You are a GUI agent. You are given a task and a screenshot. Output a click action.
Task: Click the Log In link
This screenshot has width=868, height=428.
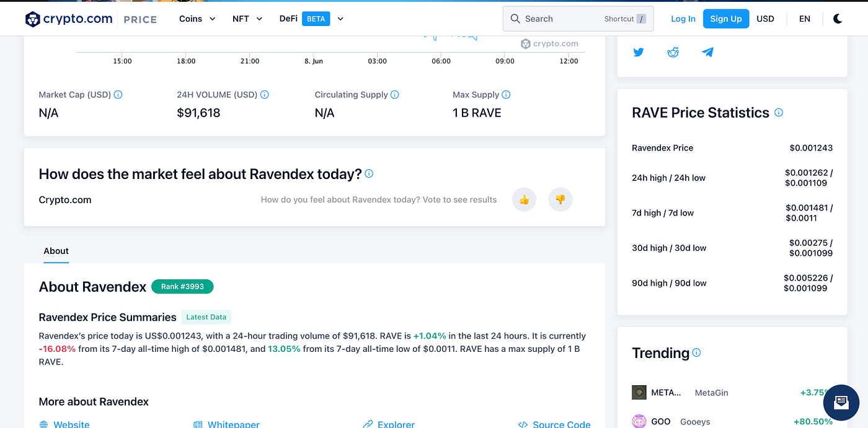(x=683, y=19)
